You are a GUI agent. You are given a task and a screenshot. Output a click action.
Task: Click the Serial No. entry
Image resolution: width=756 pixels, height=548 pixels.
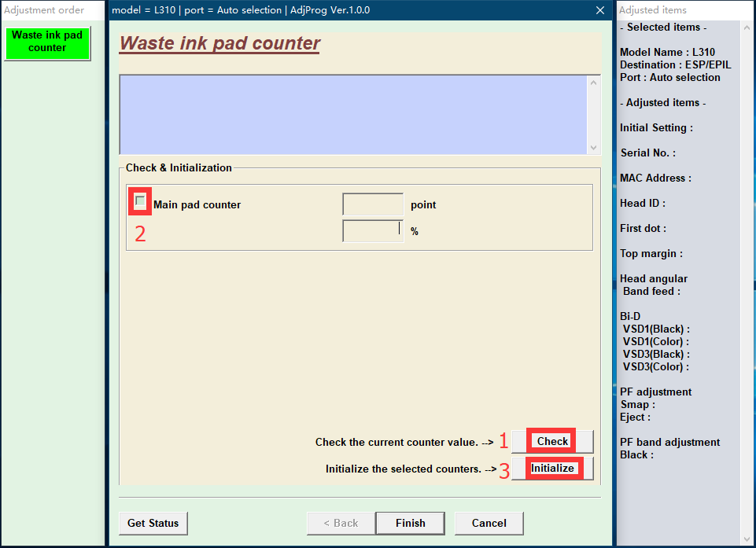tap(647, 153)
